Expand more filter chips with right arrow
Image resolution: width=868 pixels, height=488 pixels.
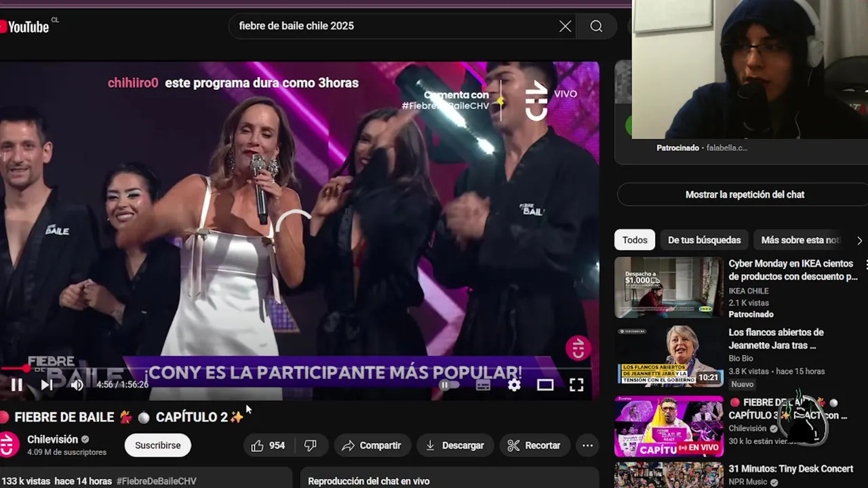point(859,241)
